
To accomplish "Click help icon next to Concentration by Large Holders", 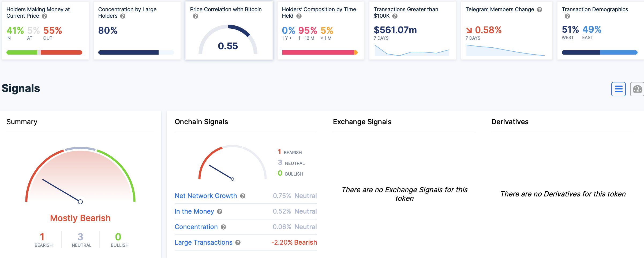I will pyautogui.click(x=123, y=16).
